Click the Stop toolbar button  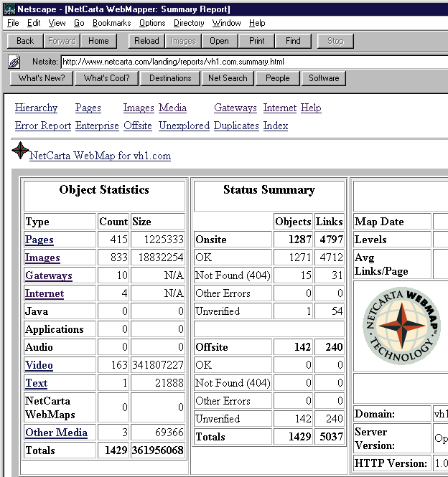335,41
